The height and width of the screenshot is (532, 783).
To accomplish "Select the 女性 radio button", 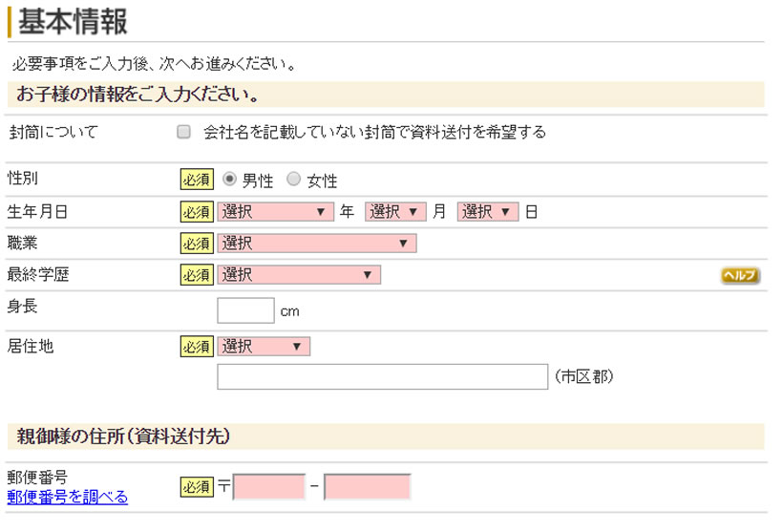I will (x=294, y=180).
